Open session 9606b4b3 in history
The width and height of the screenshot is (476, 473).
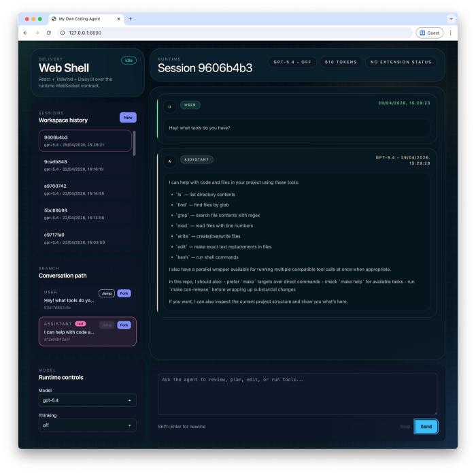tap(85, 141)
